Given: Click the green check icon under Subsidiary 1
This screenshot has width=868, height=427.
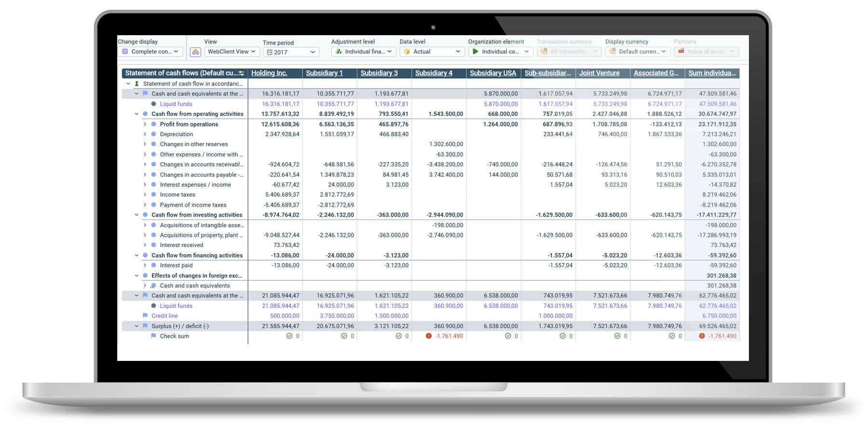Looking at the screenshot, I should click(x=344, y=336).
